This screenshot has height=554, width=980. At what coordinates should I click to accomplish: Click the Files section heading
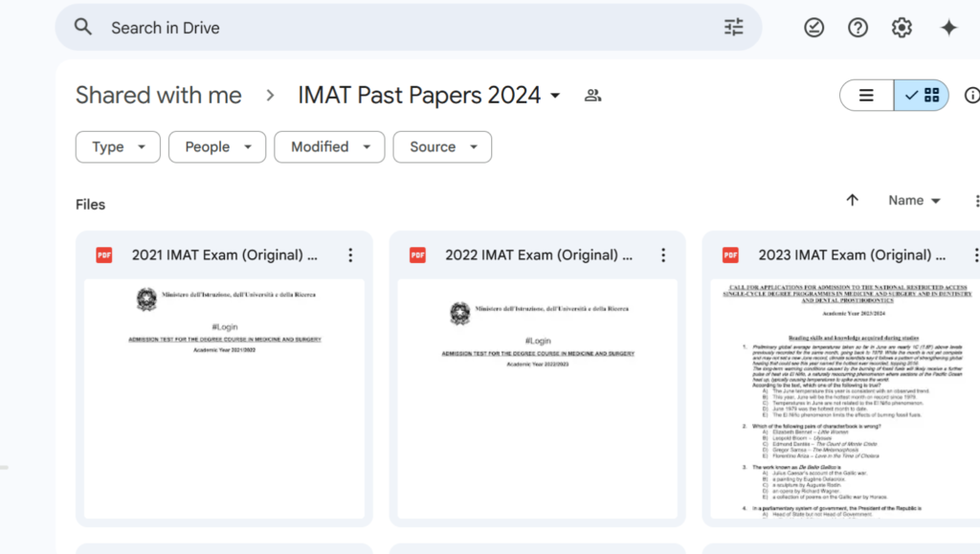pos(91,204)
